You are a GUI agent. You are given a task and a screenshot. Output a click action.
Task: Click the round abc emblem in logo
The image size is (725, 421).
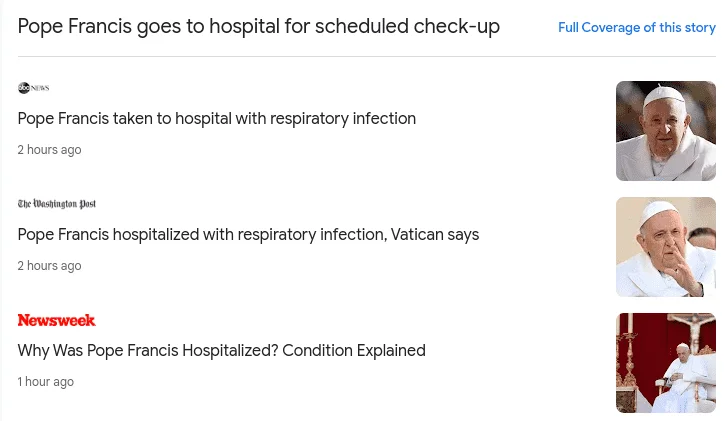point(24,88)
